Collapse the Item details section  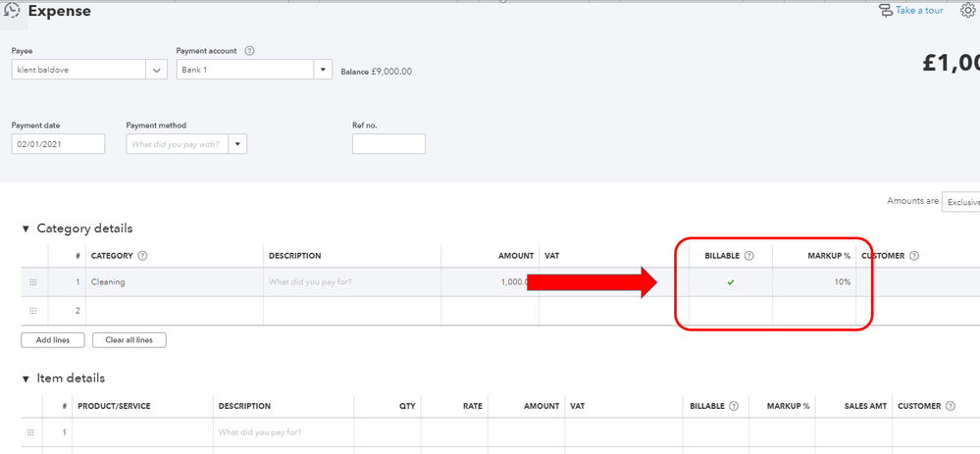(26, 378)
